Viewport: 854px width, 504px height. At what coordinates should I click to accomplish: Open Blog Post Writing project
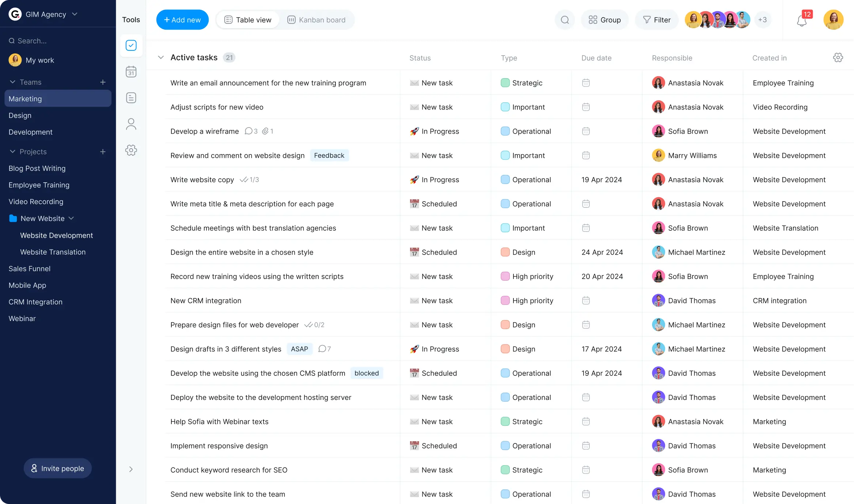(37, 168)
